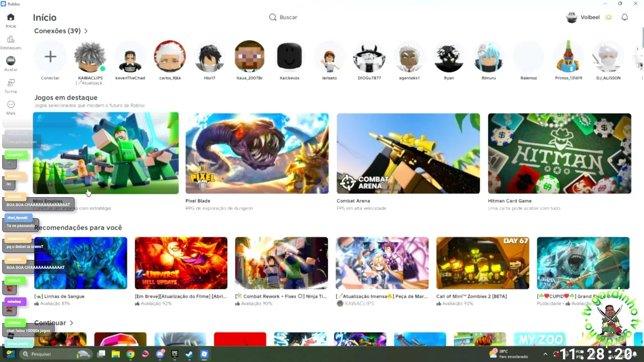Viewport: 644px width, 362px height.
Task: Open Call of Mini Zombies 2 thumbnail
Action: [482, 263]
